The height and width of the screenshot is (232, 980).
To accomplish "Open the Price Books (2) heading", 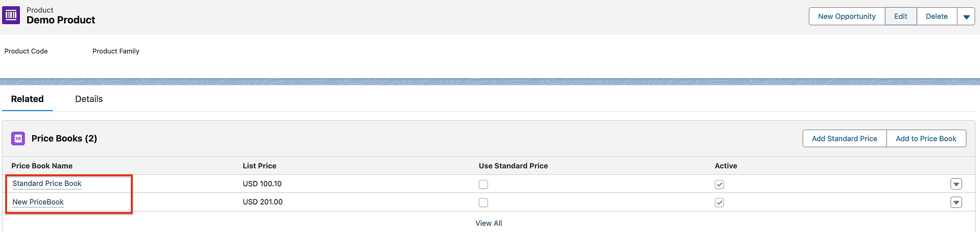I will point(64,138).
